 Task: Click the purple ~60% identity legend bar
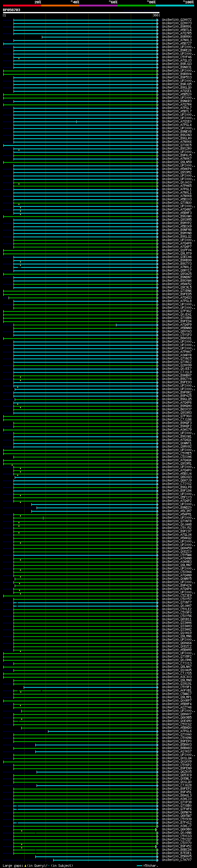coord(98,6)
